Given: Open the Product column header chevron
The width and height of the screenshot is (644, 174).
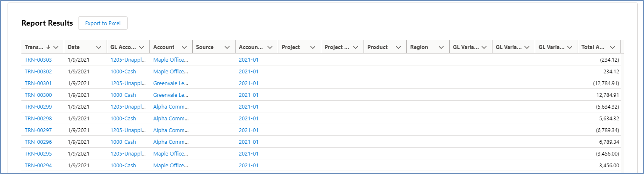Looking at the screenshot, I should tap(398, 47).
